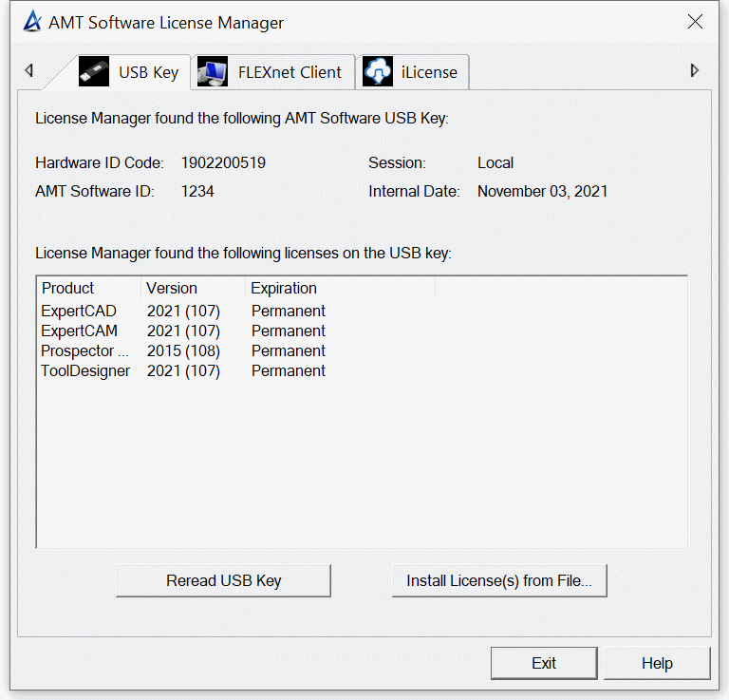Click the USB stick icon on USB Key tab

point(94,71)
